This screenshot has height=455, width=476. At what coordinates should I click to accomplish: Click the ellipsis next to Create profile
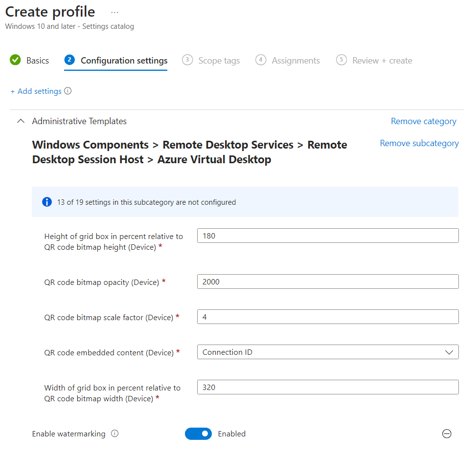pyautogui.click(x=114, y=11)
